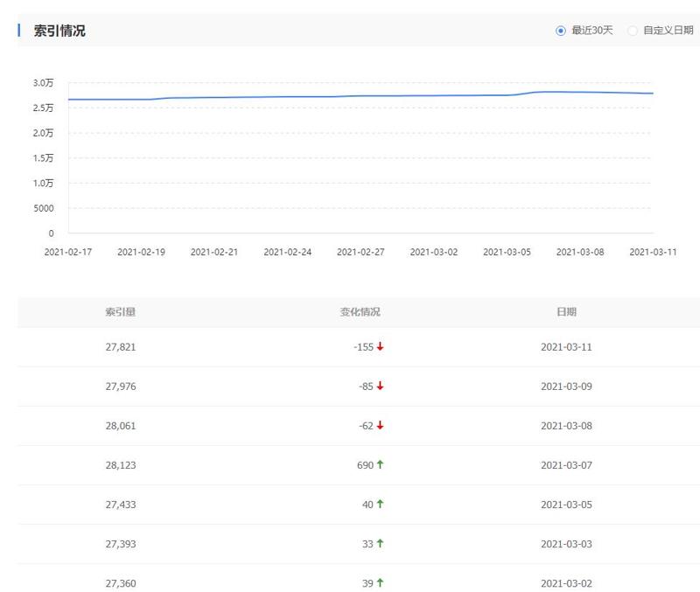Click the green up arrow beside 39
This screenshot has width=700, height=592.
(x=381, y=583)
